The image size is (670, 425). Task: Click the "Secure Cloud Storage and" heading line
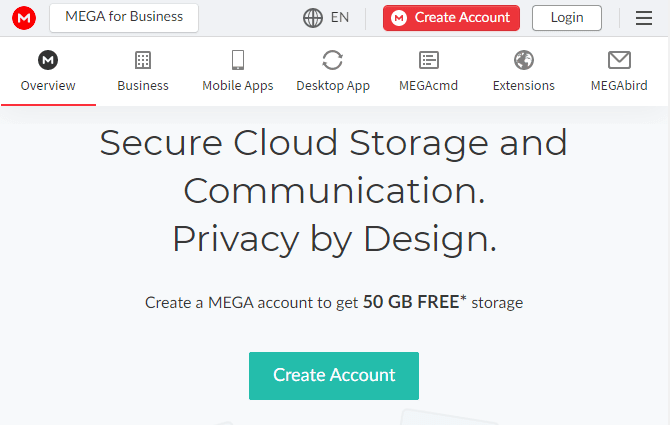(x=334, y=144)
